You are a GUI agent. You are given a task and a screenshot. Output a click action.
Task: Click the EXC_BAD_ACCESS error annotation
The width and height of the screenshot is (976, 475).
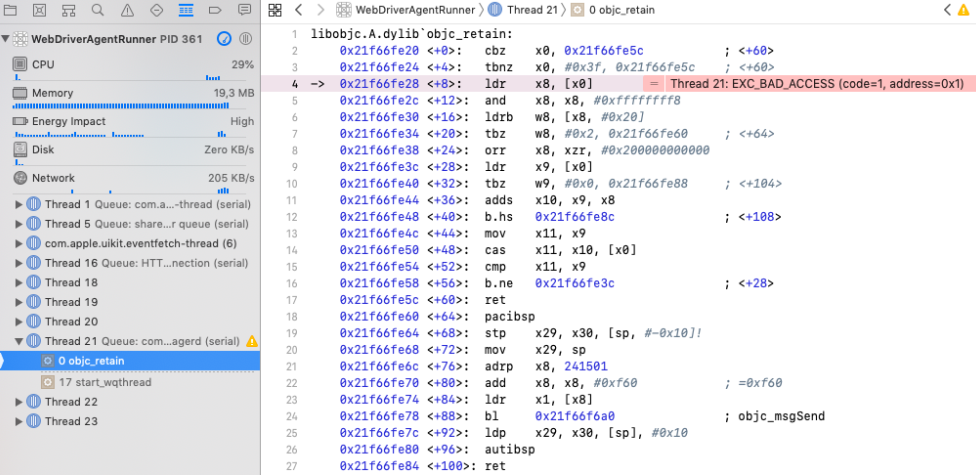click(x=818, y=84)
